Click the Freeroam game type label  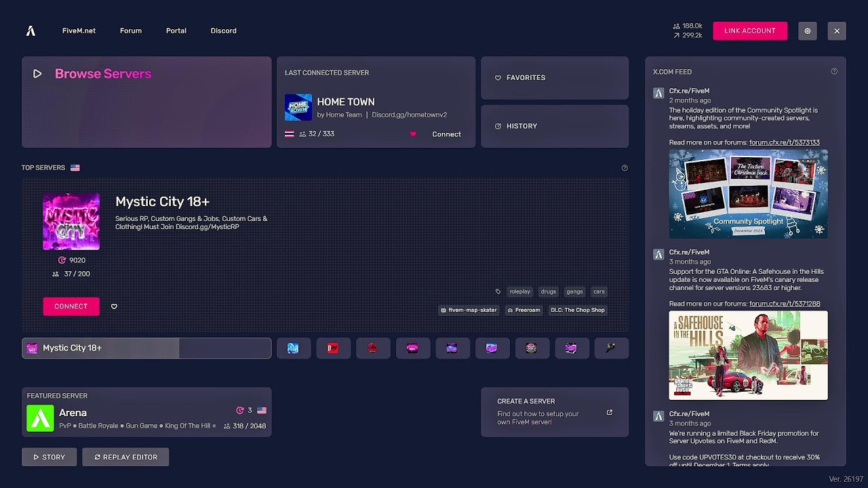[524, 310]
